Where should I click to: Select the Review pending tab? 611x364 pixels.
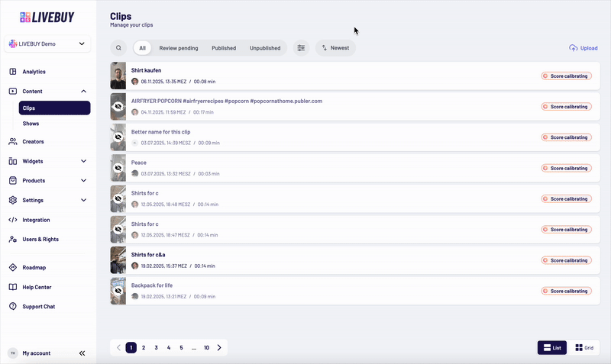pyautogui.click(x=178, y=48)
